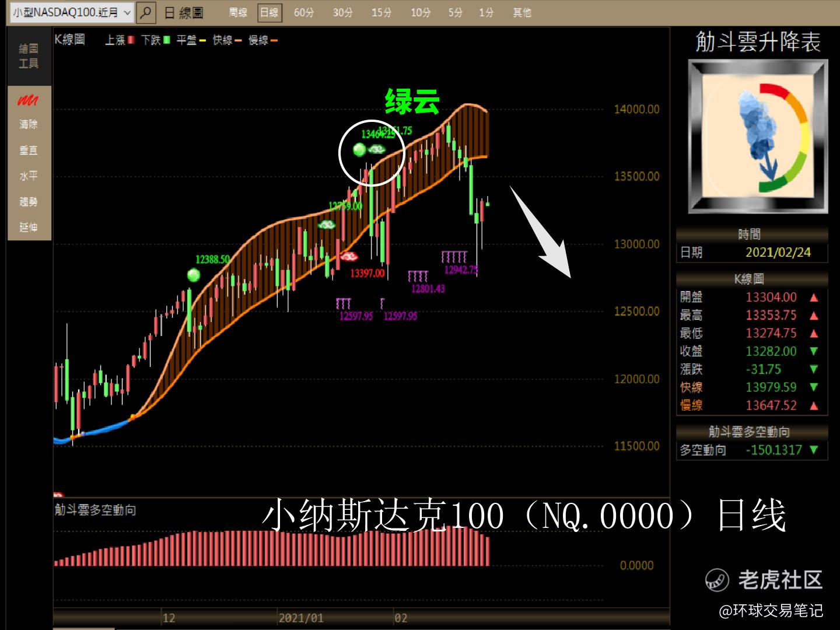
Task: Click the green down arrow beside 多空動向
Action: click(814, 450)
